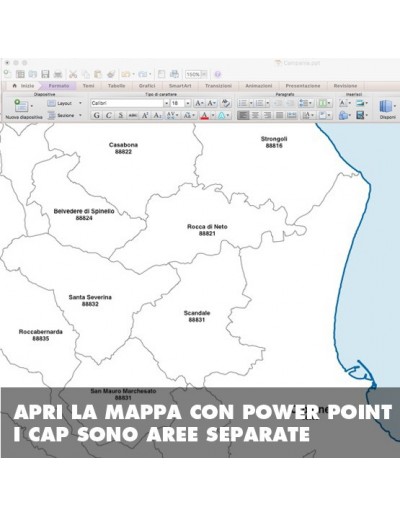This screenshot has height=517, width=400.
Task: Increase font size with larger A button
Action: (x=199, y=103)
